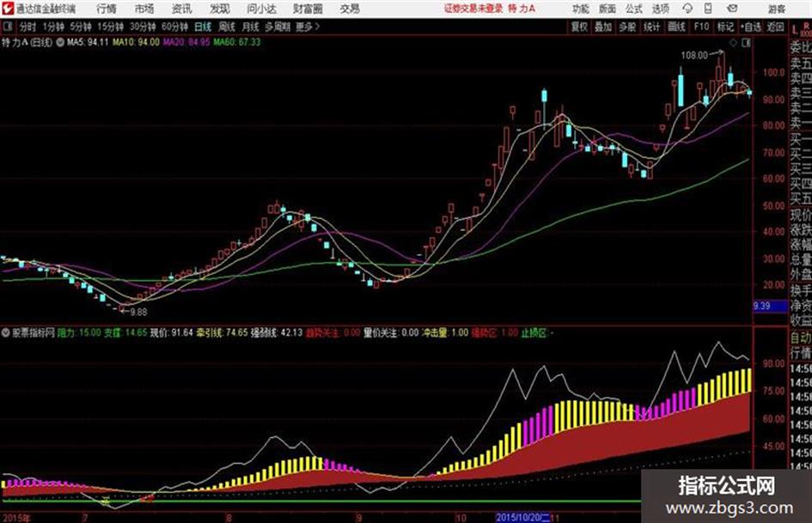
Task: Toggle the side panel icon left of 分时
Action: click(x=7, y=26)
